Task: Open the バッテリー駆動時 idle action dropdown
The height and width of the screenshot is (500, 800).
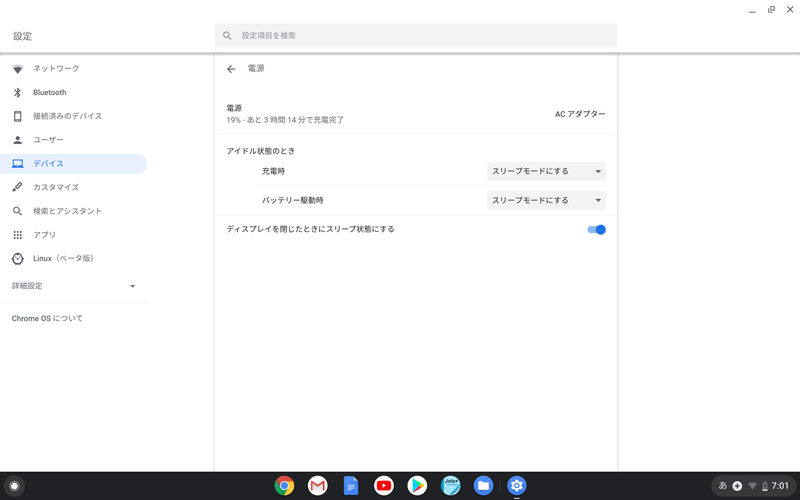Action: [546, 201]
